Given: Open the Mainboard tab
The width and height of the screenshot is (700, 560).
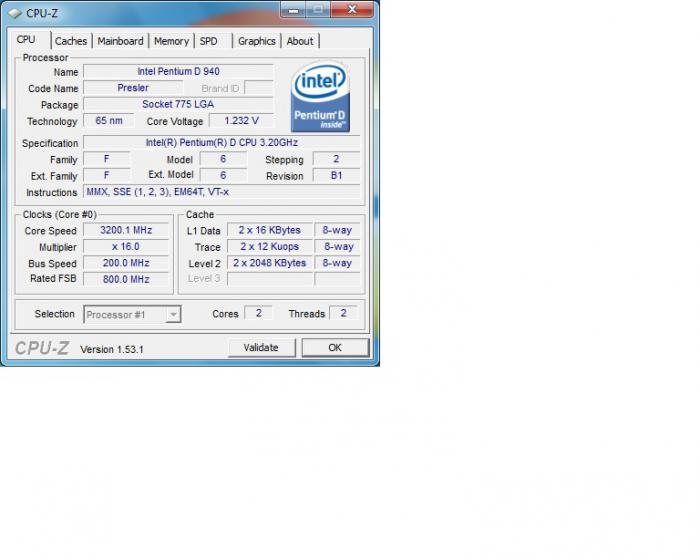Looking at the screenshot, I should [120, 41].
